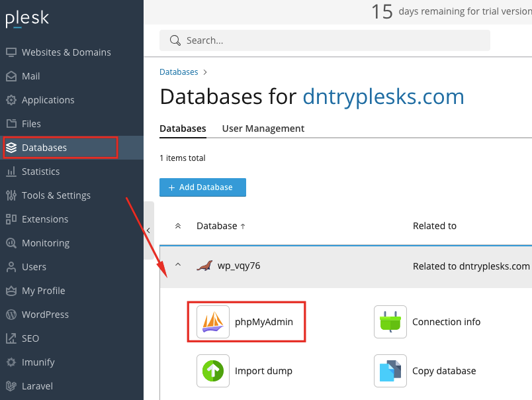Open Laravel in the sidebar
532x400 pixels.
click(37, 386)
